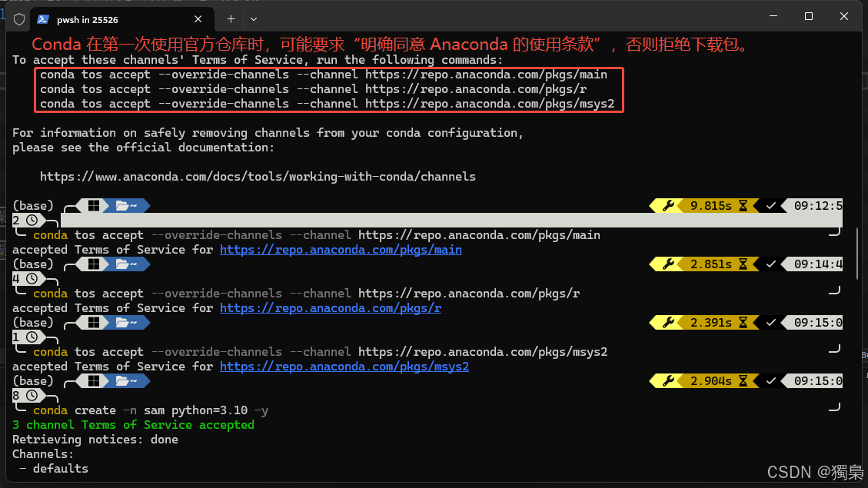Click the highlighted selection bar under first prompt
Viewport: 868px width, 488px height.
(x=451, y=221)
